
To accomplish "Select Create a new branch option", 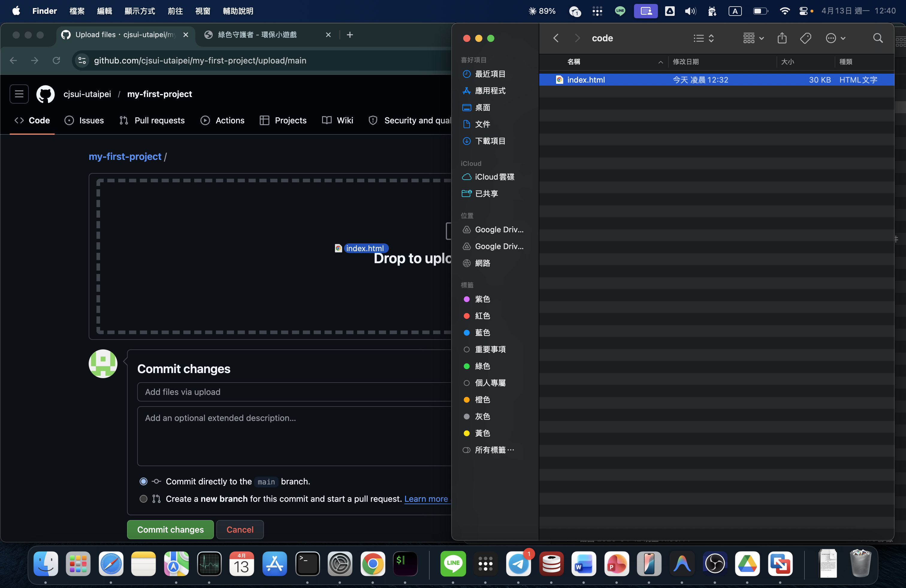I will 144,498.
